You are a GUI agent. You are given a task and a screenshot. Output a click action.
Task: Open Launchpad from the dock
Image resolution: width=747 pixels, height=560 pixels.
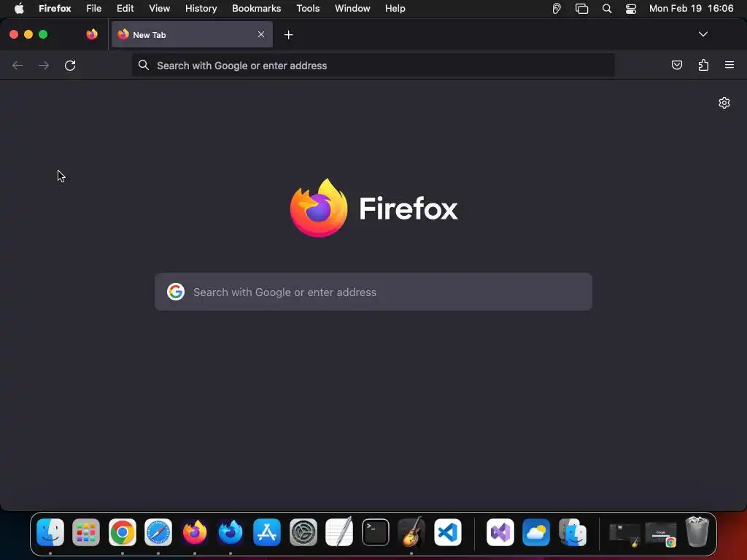[86, 532]
